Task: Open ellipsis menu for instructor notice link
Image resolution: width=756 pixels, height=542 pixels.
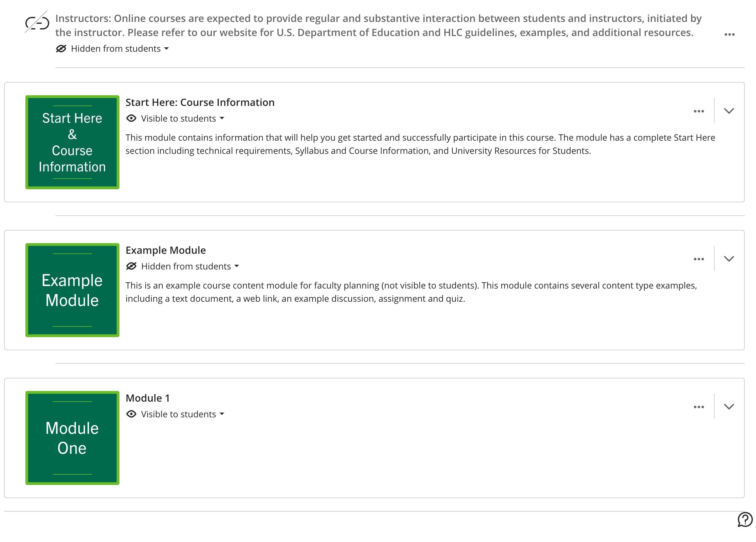Action: click(x=730, y=34)
